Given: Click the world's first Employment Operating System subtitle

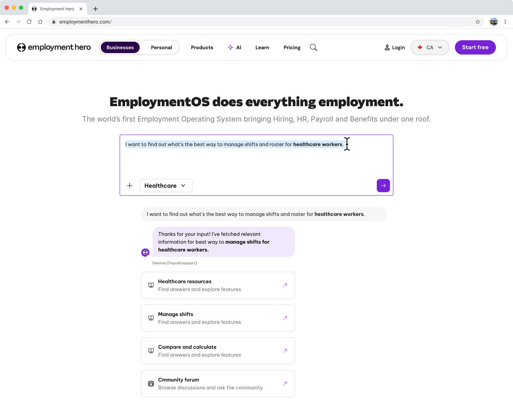Looking at the screenshot, I should (x=256, y=119).
